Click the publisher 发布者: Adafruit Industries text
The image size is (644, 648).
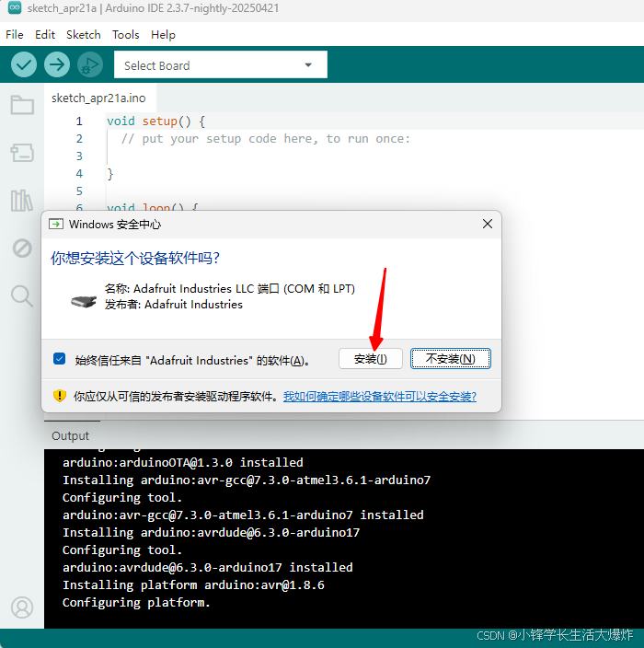click(174, 305)
